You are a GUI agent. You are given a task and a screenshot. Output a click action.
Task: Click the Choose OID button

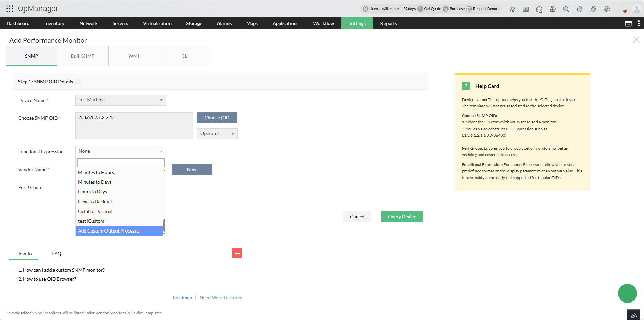(217, 118)
